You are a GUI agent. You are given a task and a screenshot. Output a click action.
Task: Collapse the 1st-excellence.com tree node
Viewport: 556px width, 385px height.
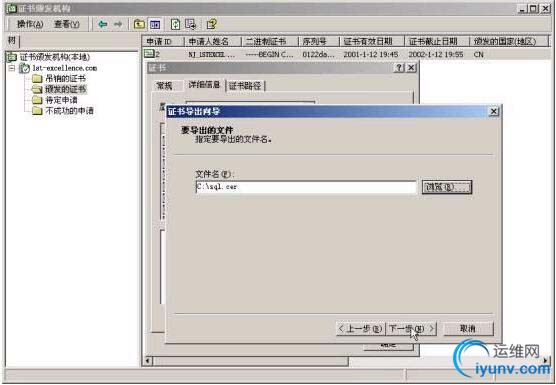click(x=12, y=68)
